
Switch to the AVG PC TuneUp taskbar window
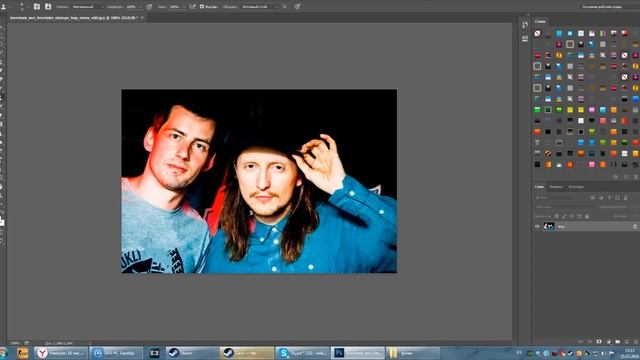pos(116,353)
